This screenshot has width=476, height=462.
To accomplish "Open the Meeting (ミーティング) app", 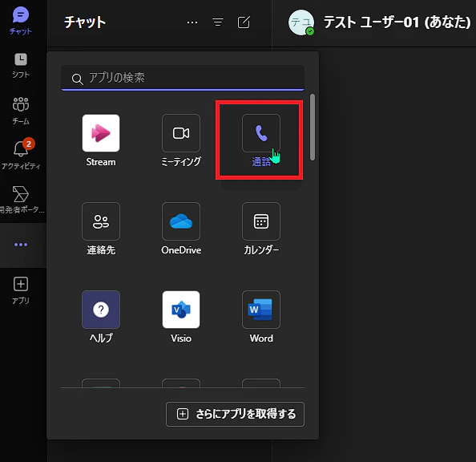I will 181,140.
